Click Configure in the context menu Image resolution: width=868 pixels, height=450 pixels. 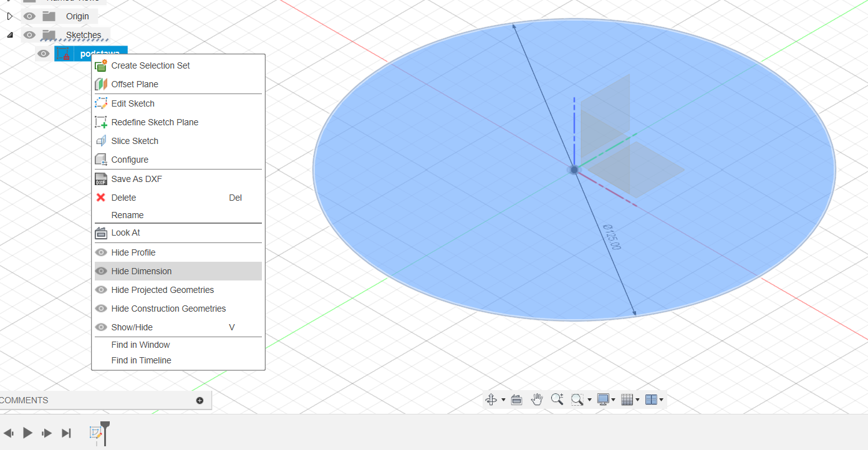178,160
